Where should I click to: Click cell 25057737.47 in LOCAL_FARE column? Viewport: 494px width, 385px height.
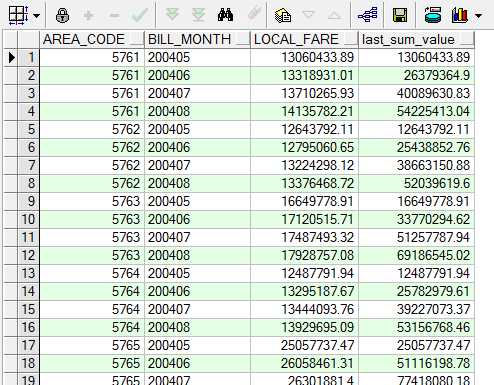tap(304, 345)
